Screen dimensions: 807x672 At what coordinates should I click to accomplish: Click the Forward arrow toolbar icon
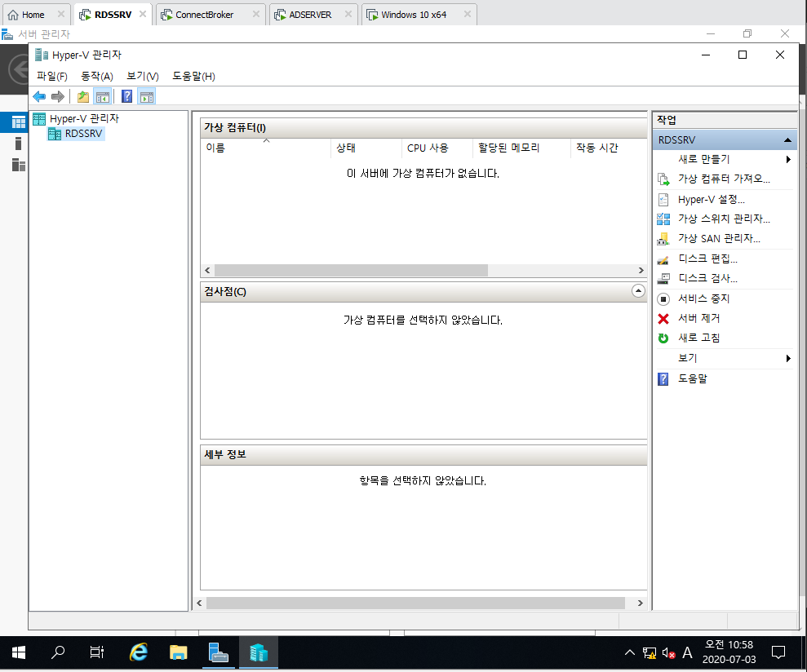[58, 96]
